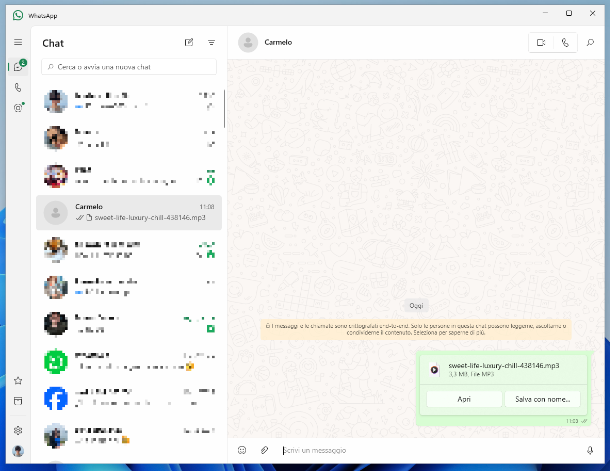
Task: Click the Salva con nome button
Action: click(x=542, y=399)
